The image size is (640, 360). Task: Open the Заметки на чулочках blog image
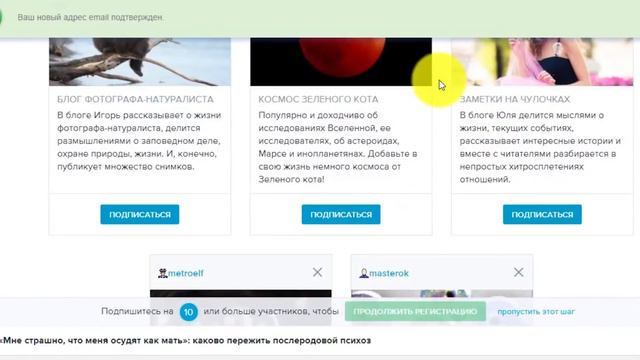tap(542, 62)
